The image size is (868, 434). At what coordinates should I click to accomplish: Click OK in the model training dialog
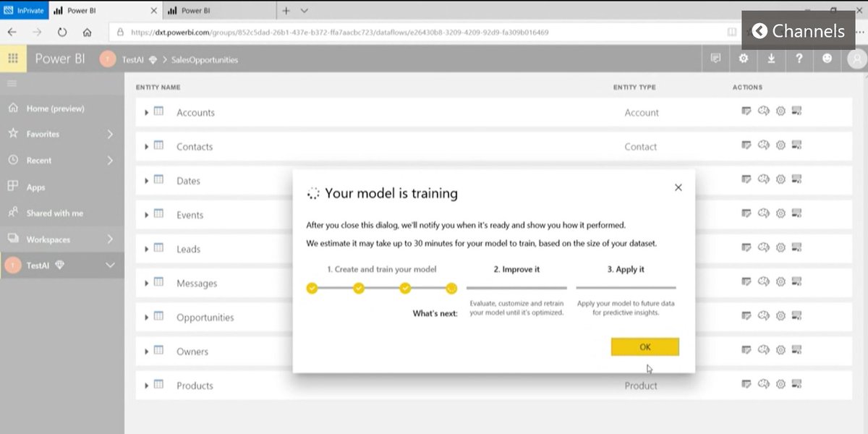pos(644,347)
